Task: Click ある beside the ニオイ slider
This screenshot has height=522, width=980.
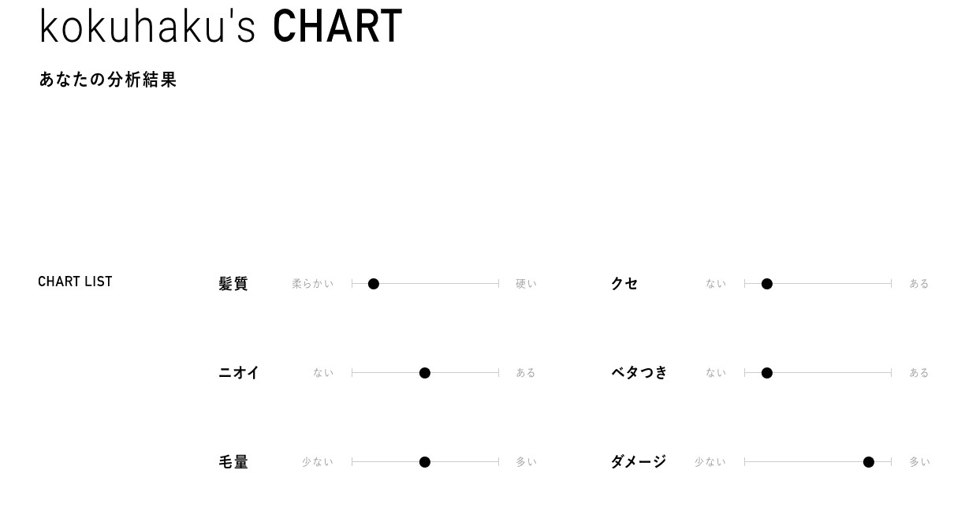Action: (x=526, y=373)
